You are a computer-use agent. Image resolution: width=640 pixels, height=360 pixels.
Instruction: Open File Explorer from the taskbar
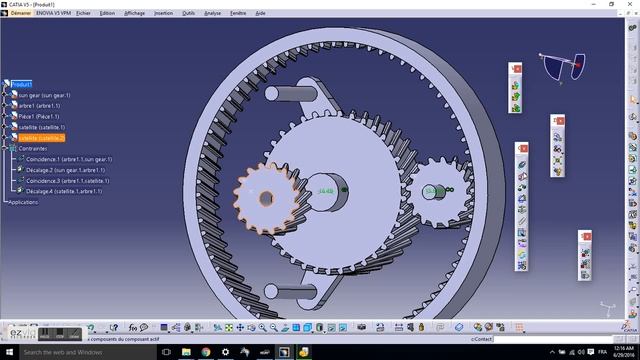point(186,352)
